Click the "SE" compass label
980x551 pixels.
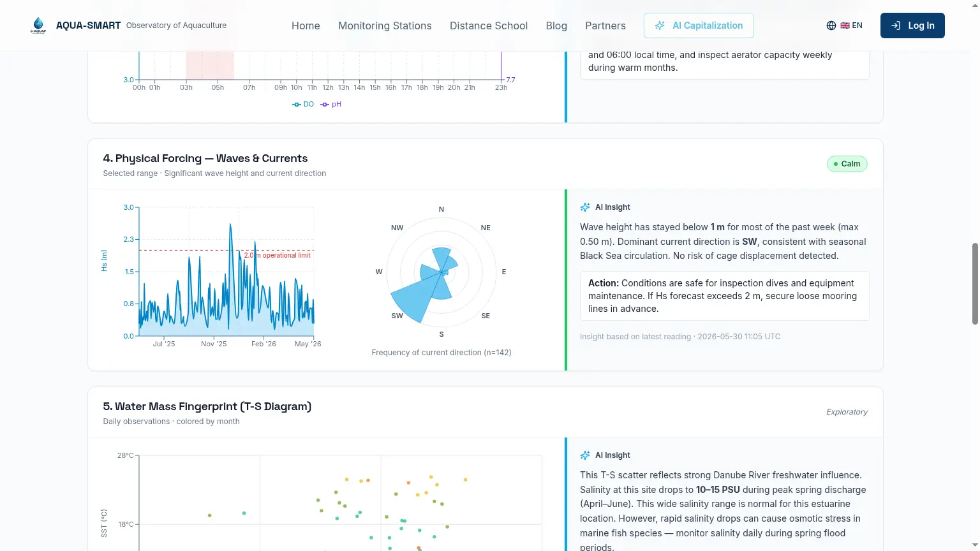(x=486, y=316)
